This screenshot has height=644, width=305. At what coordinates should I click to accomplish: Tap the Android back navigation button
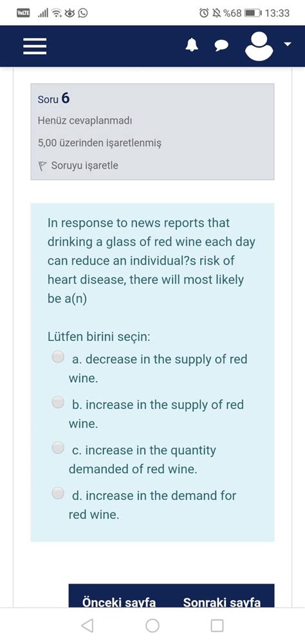pos(87,625)
